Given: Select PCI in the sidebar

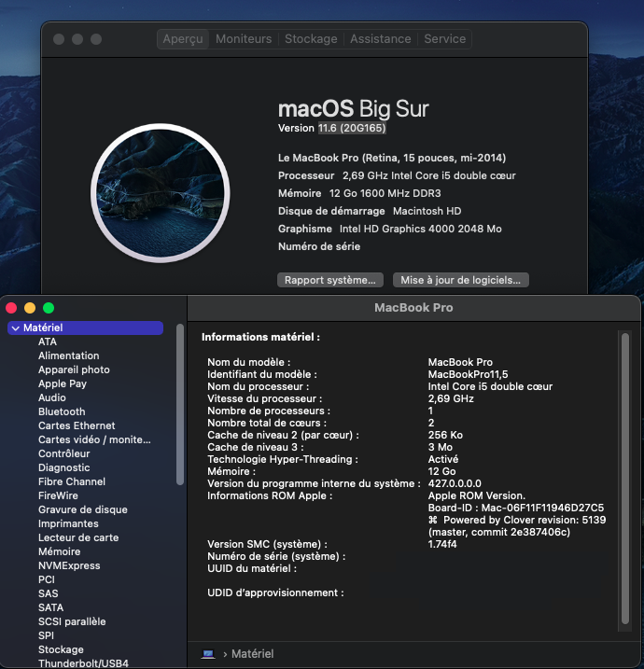Looking at the screenshot, I should point(47,579).
